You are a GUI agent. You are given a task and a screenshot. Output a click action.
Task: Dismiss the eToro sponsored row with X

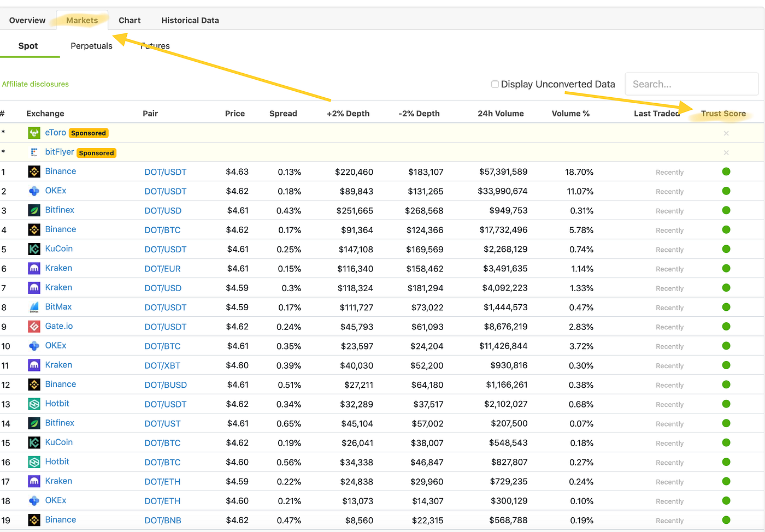726,133
